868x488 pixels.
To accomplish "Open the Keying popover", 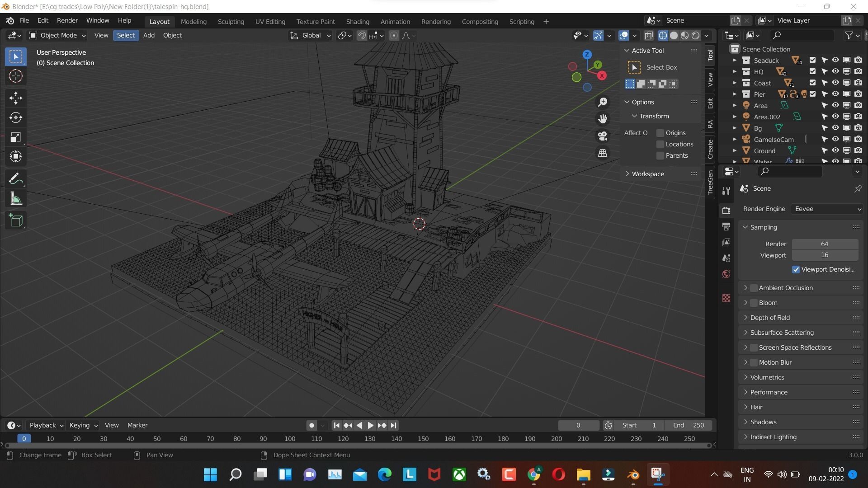I will [x=83, y=425].
